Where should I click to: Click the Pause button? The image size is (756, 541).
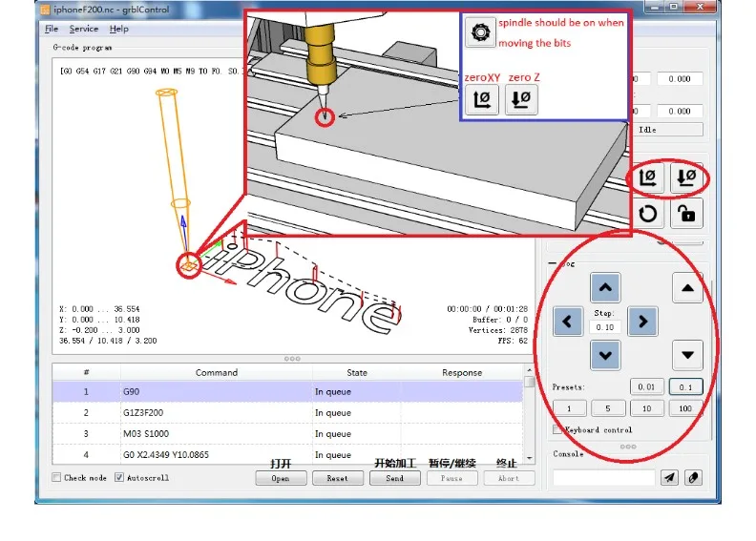[x=451, y=478]
